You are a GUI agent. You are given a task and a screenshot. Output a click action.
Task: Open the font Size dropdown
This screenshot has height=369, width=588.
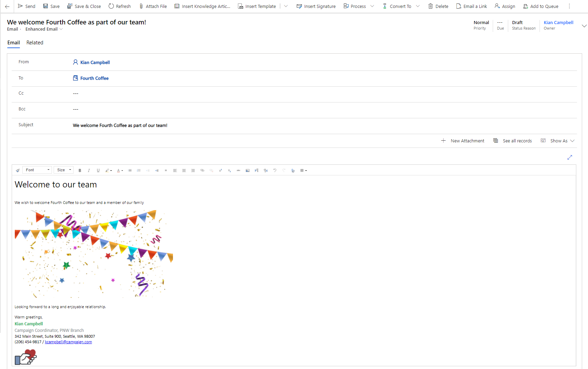pyautogui.click(x=64, y=170)
